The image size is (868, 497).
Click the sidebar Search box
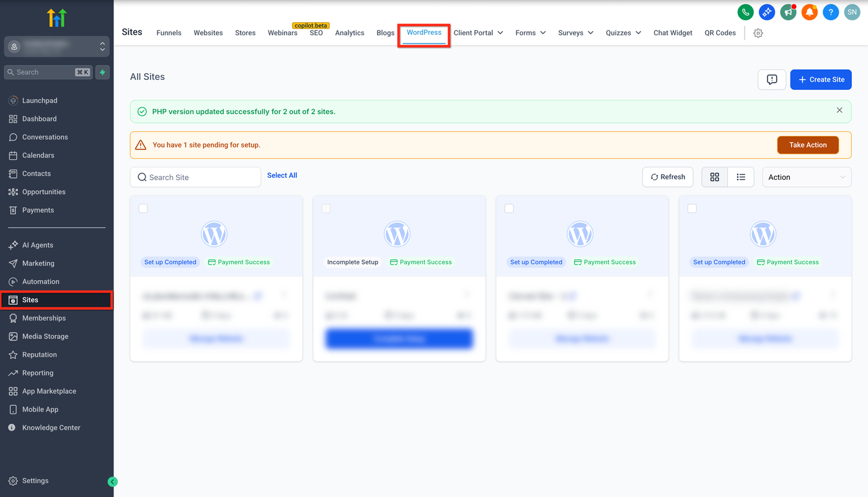48,72
